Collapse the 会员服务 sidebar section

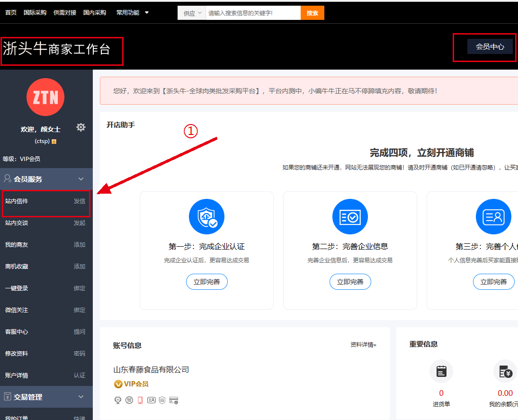[x=81, y=179]
